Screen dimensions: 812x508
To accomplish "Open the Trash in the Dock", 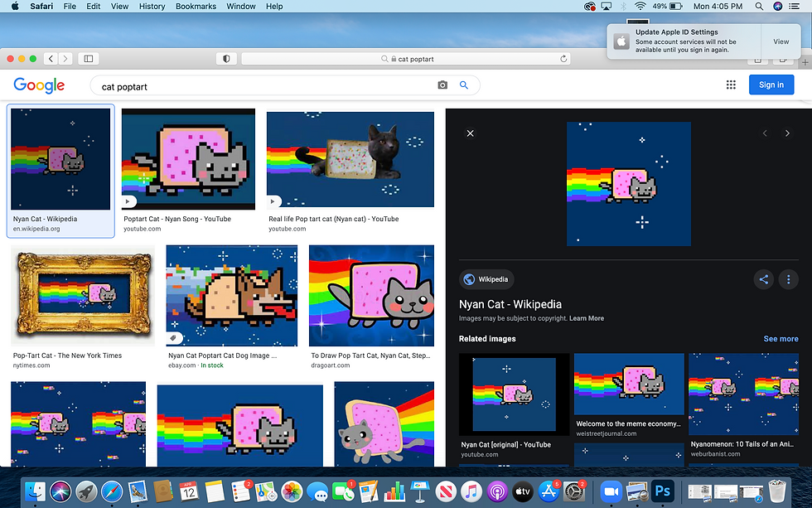I will (777, 491).
